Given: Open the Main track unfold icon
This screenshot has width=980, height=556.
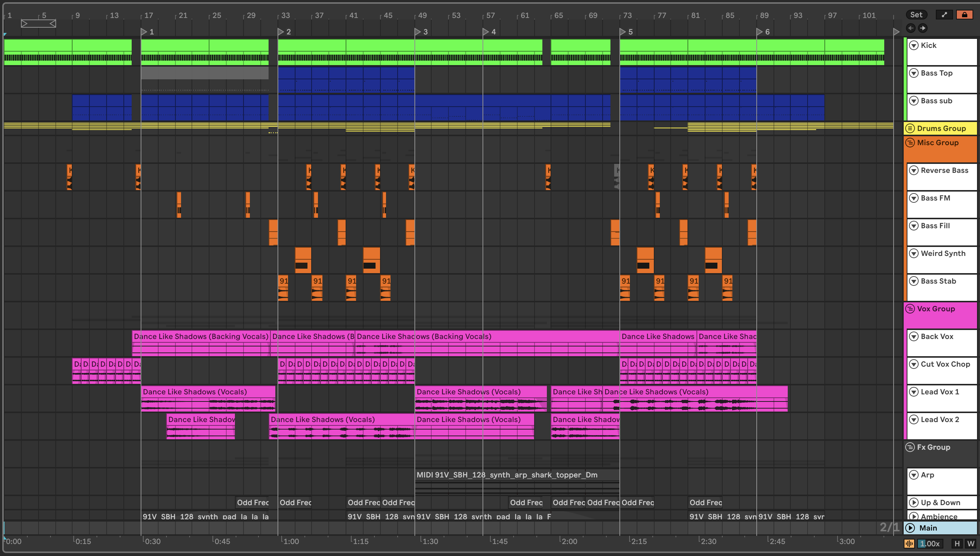Looking at the screenshot, I should (x=910, y=528).
